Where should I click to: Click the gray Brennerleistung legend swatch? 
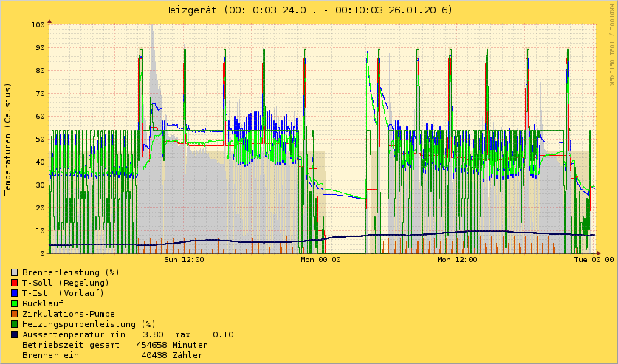[x=15, y=272]
